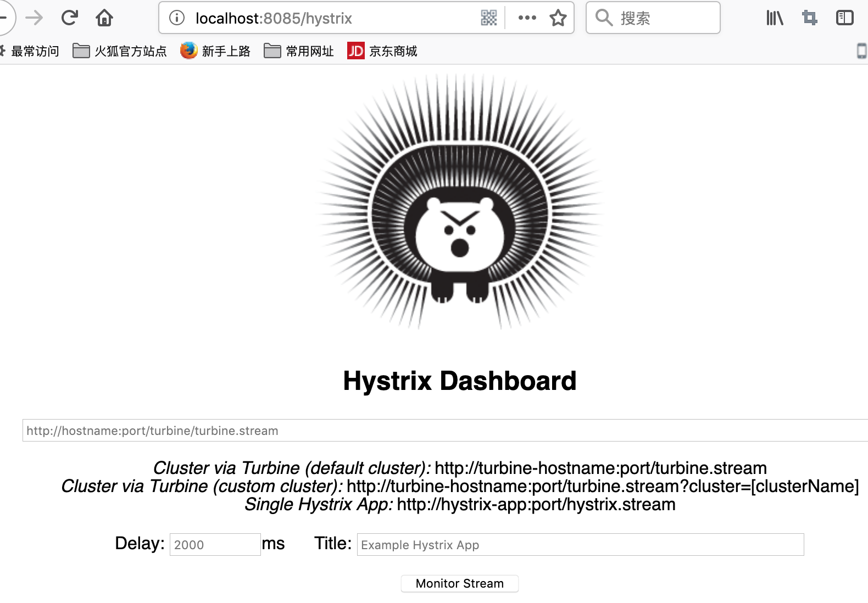Reload the current page

click(70, 18)
